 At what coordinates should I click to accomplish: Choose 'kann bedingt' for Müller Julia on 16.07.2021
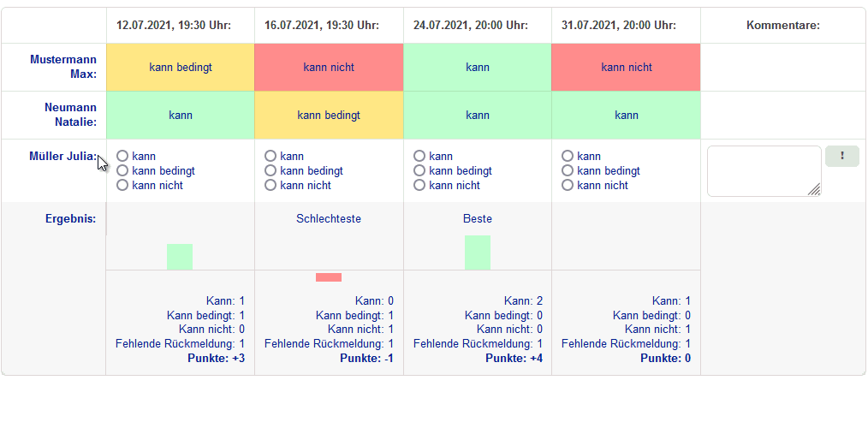[271, 170]
